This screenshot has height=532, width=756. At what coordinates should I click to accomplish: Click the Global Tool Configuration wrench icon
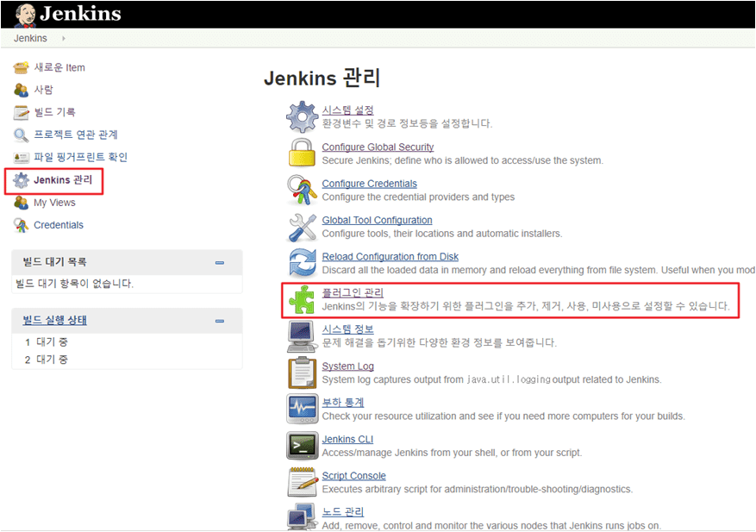click(x=302, y=227)
